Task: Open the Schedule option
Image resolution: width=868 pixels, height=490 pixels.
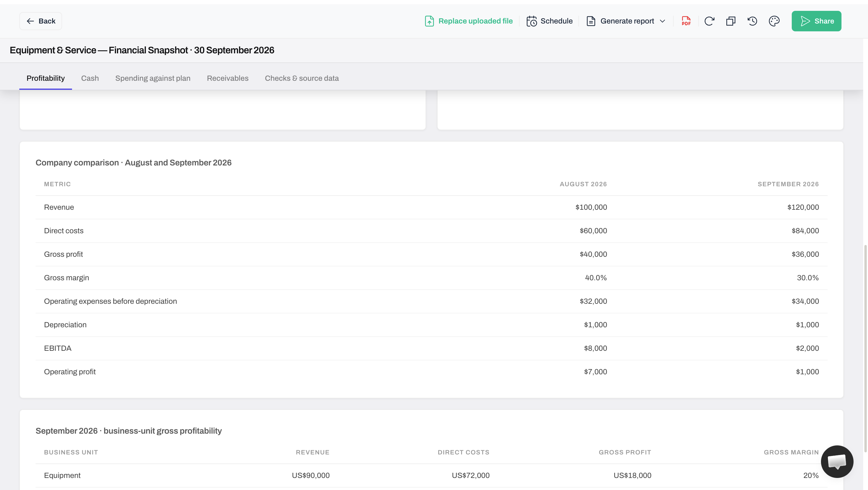Action: point(549,21)
